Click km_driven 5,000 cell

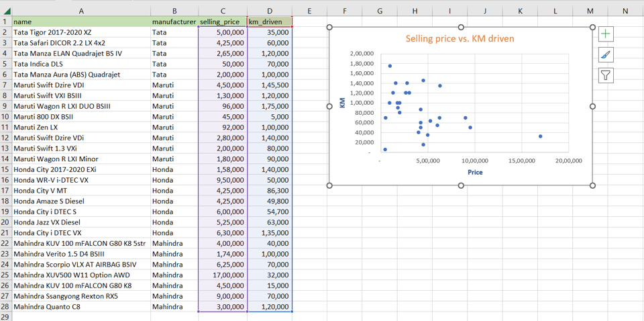click(270, 117)
